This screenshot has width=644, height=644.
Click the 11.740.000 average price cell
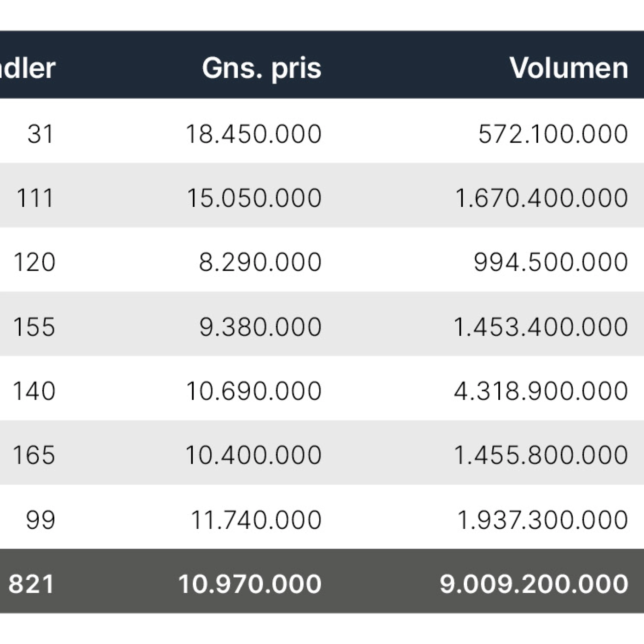tap(256, 520)
